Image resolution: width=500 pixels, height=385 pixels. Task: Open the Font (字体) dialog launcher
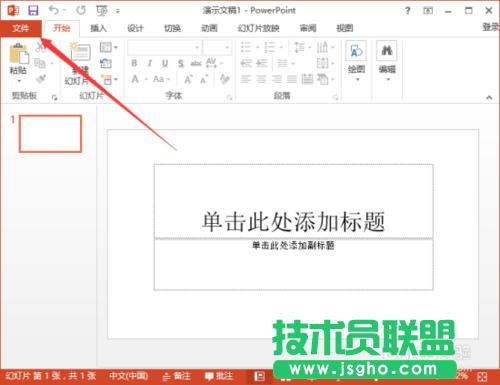pos(230,97)
